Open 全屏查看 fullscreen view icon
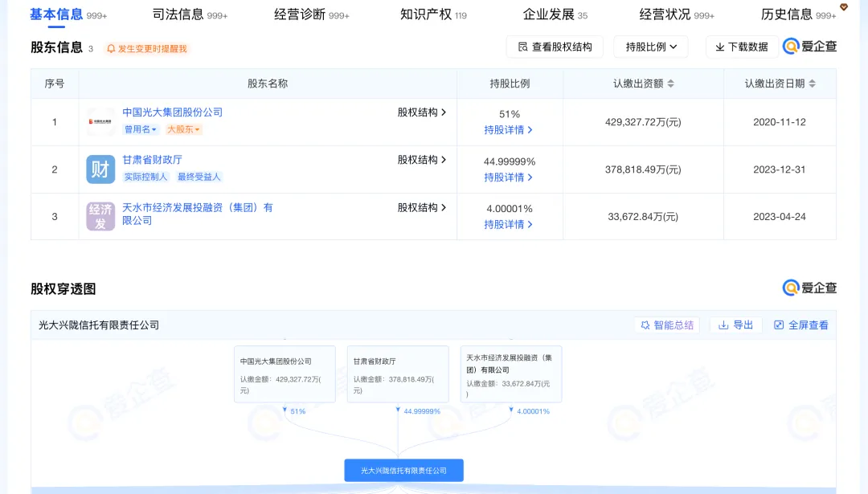868x494 pixels. click(x=800, y=325)
